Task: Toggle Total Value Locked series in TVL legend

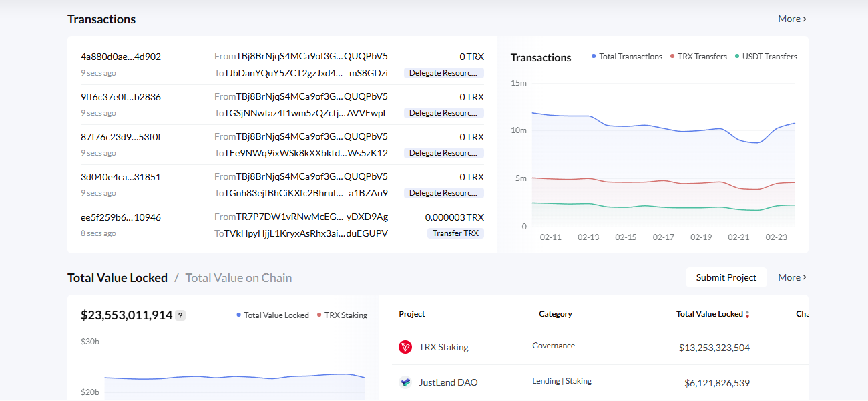Action: [x=272, y=315]
